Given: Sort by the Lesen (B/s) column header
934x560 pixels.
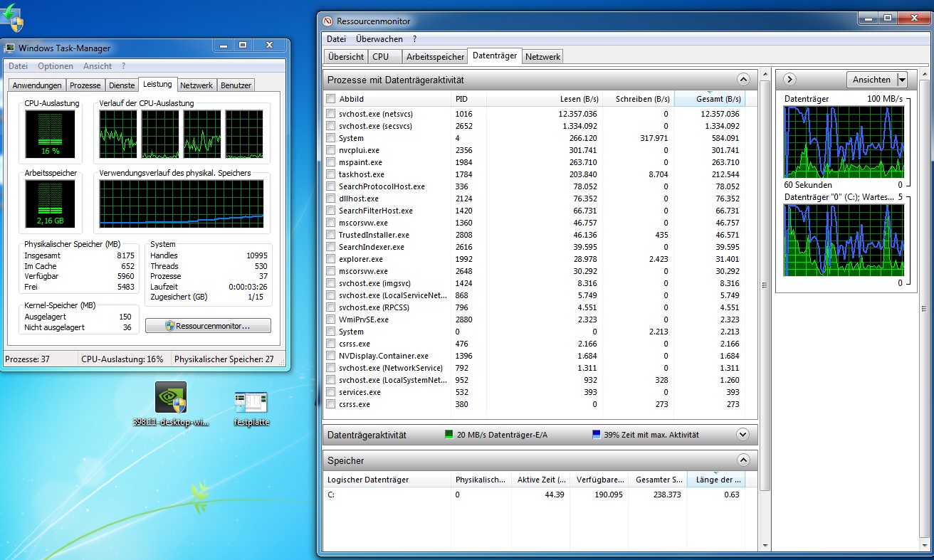Looking at the screenshot, I should (x=545, y=99).
